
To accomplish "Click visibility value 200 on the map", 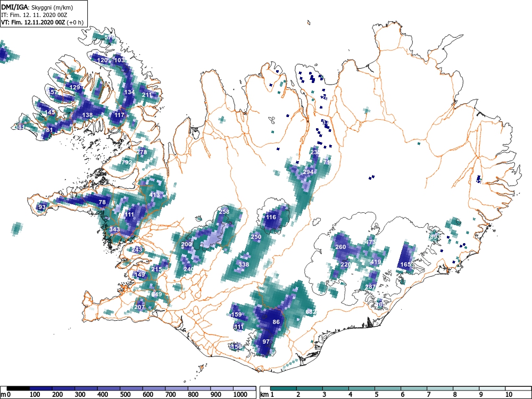I will [186, 244].
